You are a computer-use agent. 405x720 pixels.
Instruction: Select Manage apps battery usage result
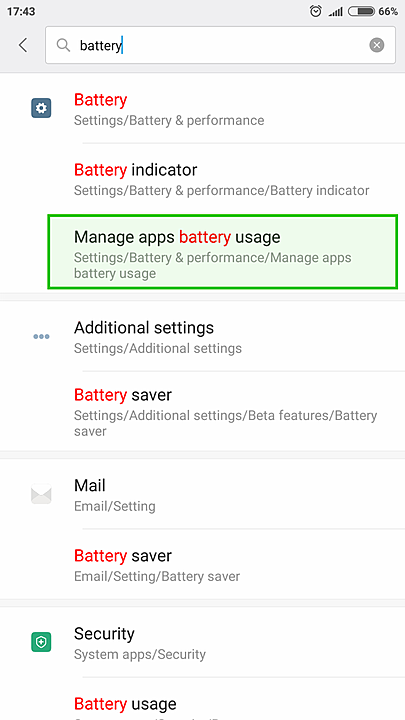point(222,252)
